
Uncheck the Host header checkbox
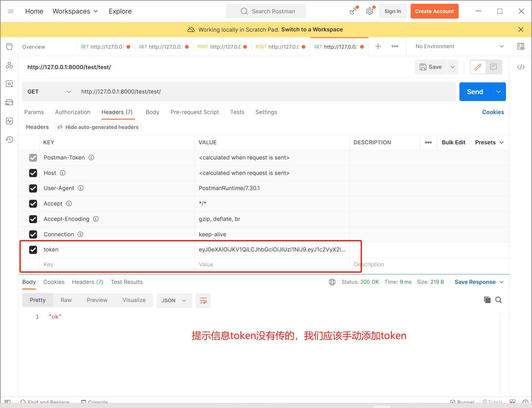(x=33, y=173)
